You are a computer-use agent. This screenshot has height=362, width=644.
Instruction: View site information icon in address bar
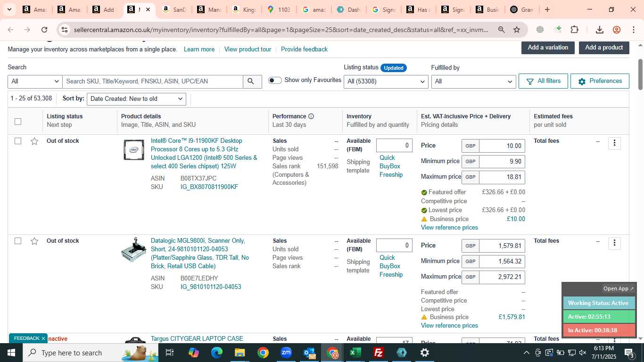(x=64, y=30)
